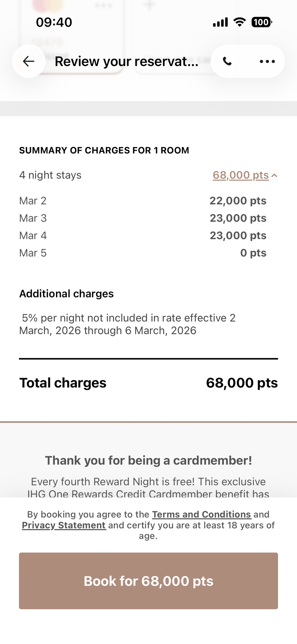Tap the battery indicator icon
Image resolution: width=297 pixels, height=644 pixels.
[262, 22]
